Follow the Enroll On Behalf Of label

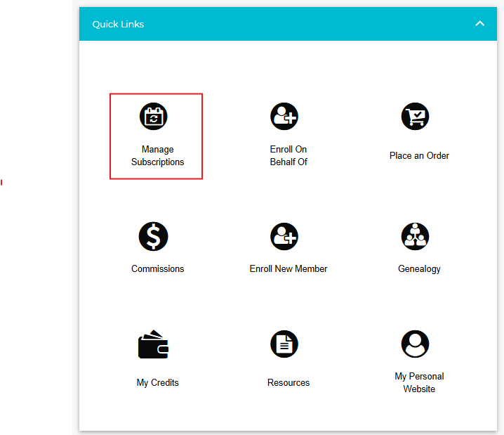tap(289, 156)
